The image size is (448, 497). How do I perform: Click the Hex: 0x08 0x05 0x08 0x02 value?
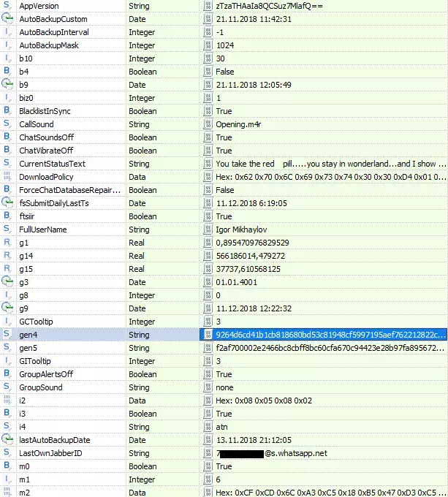(x=264, y=401)
